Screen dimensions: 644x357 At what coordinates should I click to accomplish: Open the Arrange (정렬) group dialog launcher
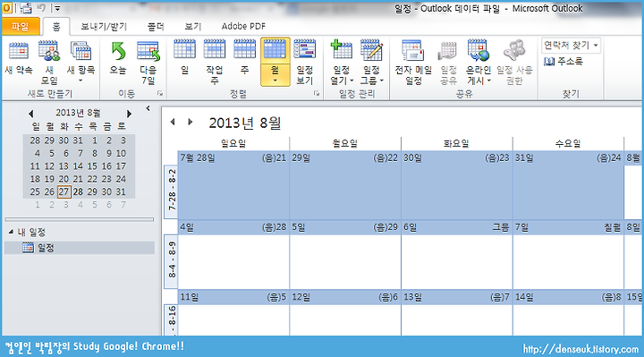click(x=317, y=94)
